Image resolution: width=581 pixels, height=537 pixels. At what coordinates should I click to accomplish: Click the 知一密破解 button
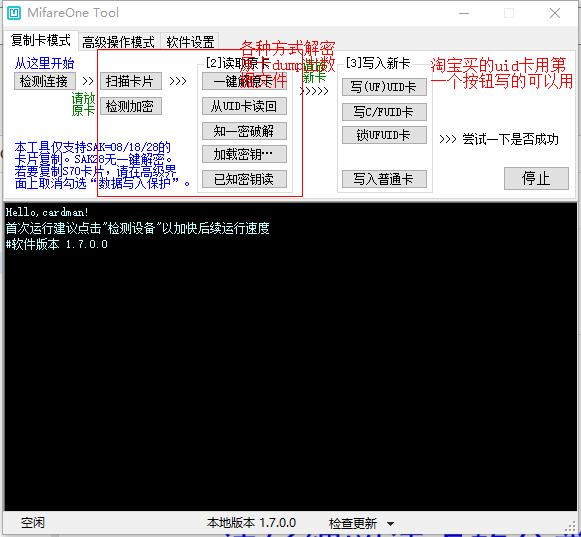click(x=244, y=131)
